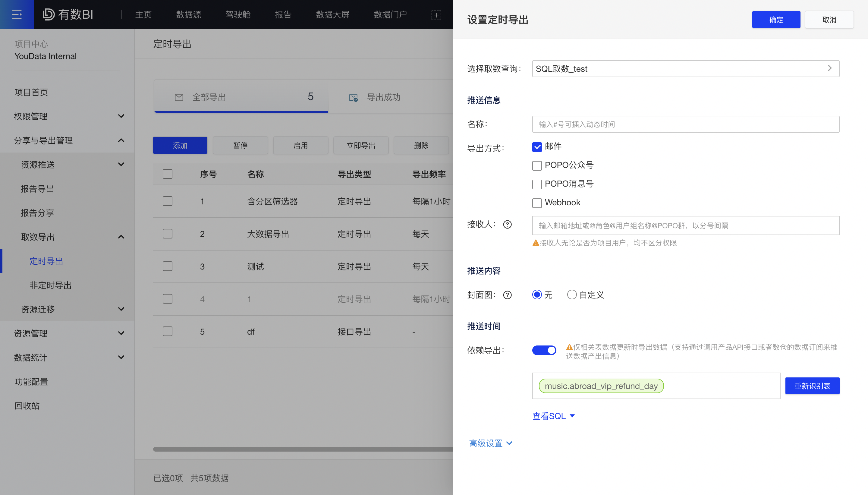Switch to the 导出成功 tab

pyautogui.click(x=383, y=98)
